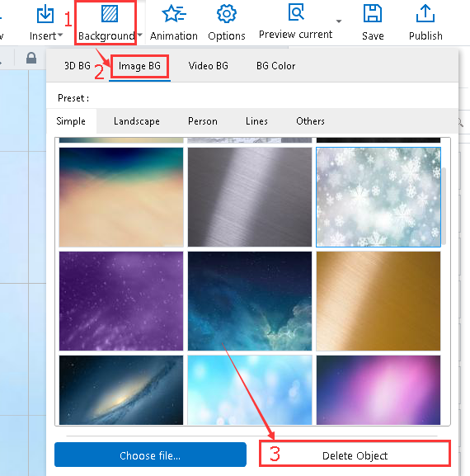This screenshot has width=470, height=476.
Task: Select the Others preset category
Action: click(310, 121)
